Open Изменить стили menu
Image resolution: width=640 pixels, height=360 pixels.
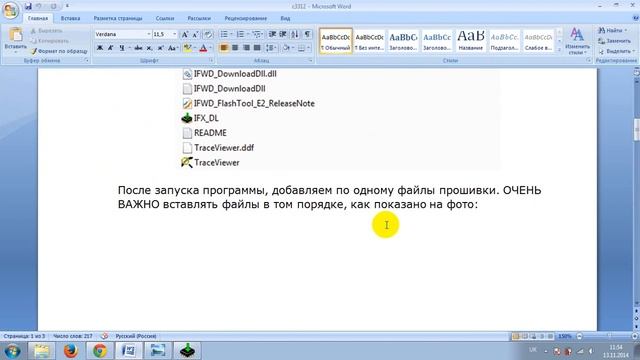click(x=577, y=41)
